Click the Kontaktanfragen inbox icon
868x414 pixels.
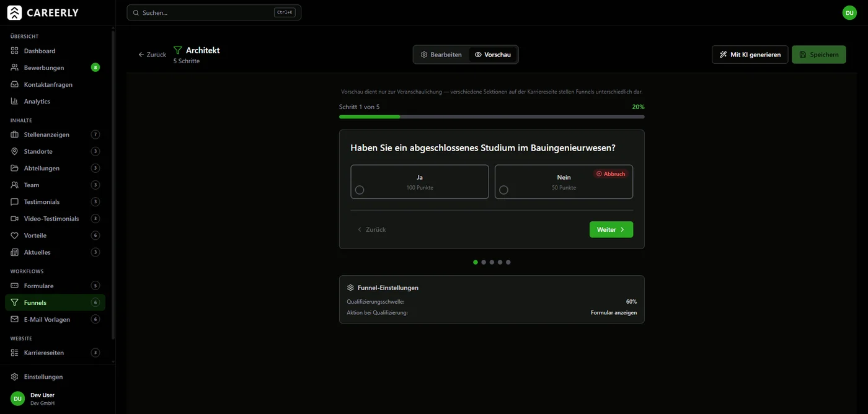pos(14,84)
